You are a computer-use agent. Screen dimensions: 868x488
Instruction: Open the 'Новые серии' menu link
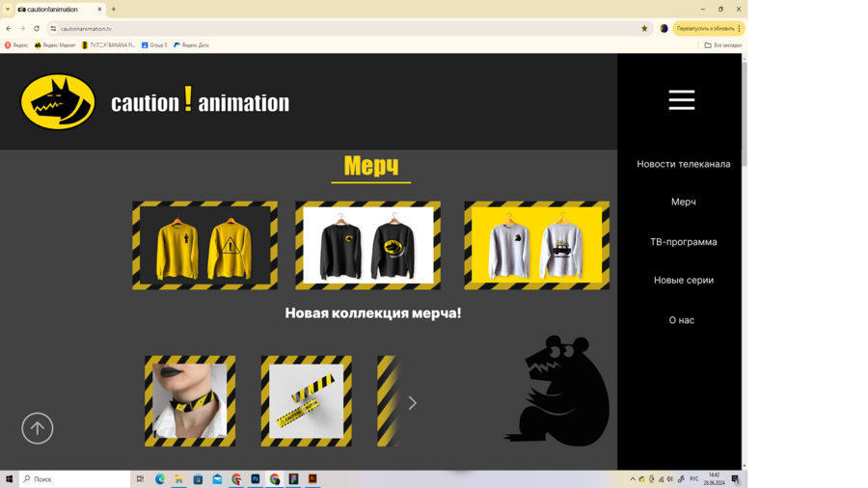pyautogui.click(x=683, y=281)
